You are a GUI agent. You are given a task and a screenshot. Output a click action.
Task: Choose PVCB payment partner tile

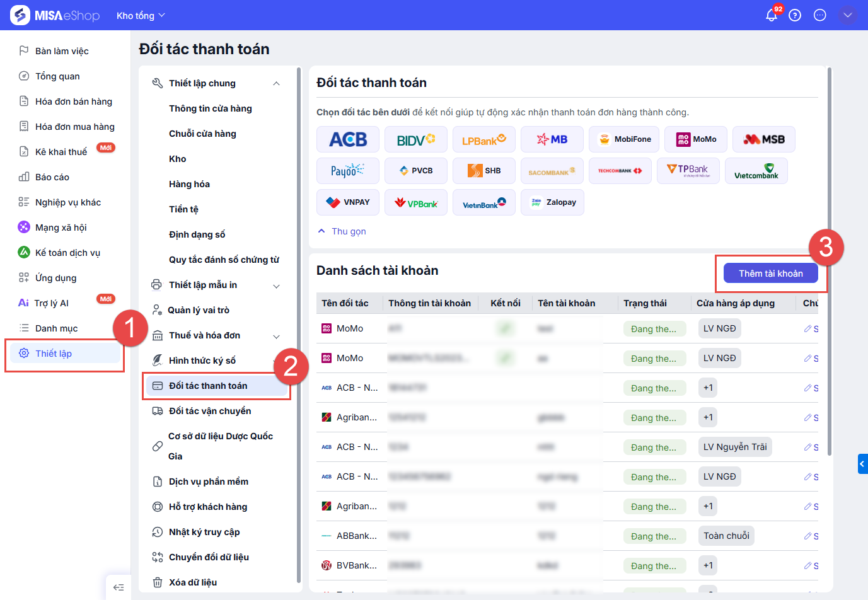(x=416, y=171)
